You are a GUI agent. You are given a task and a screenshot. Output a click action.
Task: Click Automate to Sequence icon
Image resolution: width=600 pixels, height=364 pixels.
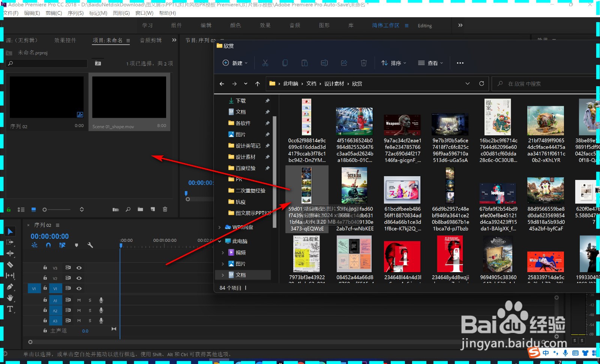115,210
